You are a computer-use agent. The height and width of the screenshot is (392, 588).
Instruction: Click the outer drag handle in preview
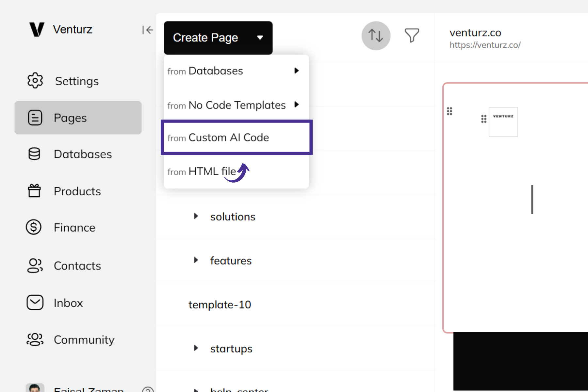450,111
